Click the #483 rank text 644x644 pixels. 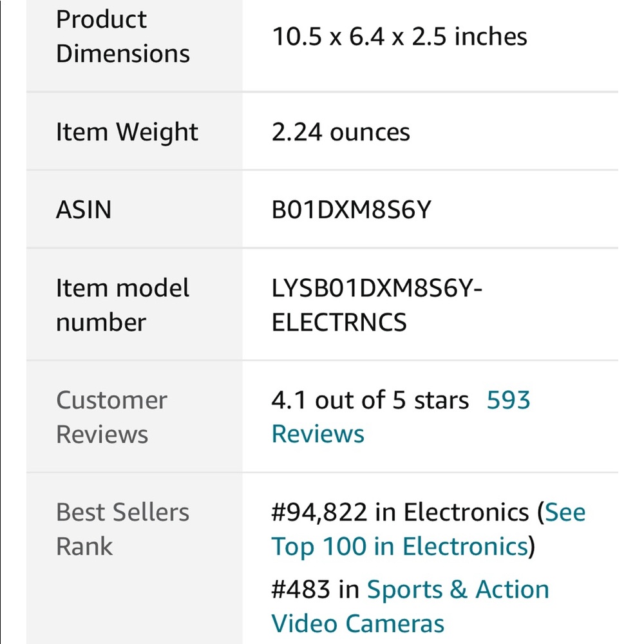[x=301, y=589]
